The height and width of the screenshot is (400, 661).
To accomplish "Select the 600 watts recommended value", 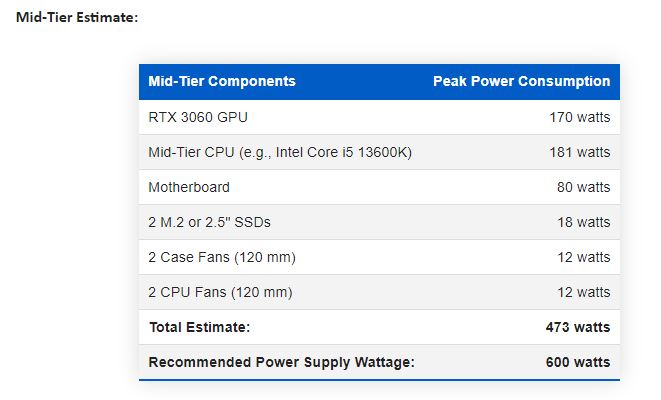I will tap(578, 362).
